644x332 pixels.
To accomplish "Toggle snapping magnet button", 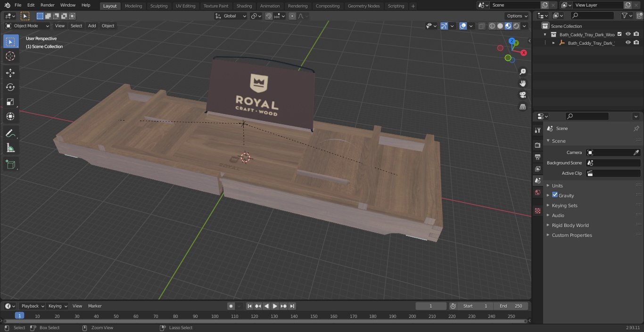I will pyautogui.click(x=269, y=16).
